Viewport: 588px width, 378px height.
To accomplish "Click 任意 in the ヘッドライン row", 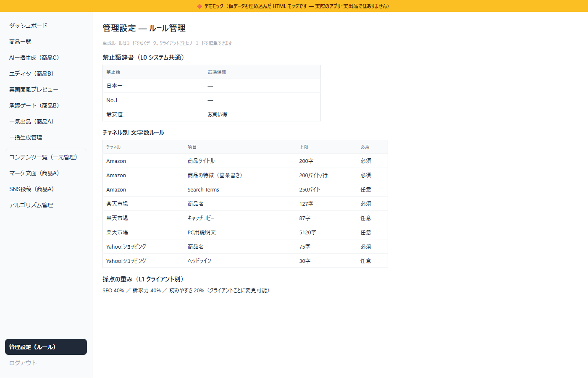I will [x=366, y=261].
